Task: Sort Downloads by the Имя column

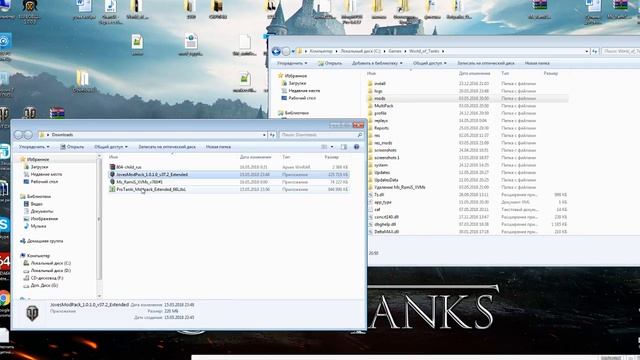Action: click(x=113, y=157)
